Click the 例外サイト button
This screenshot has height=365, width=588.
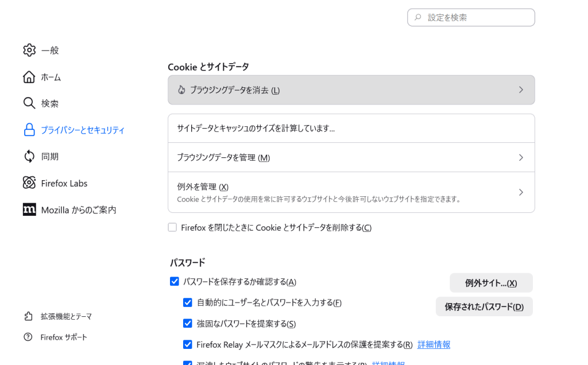[491, 283]
